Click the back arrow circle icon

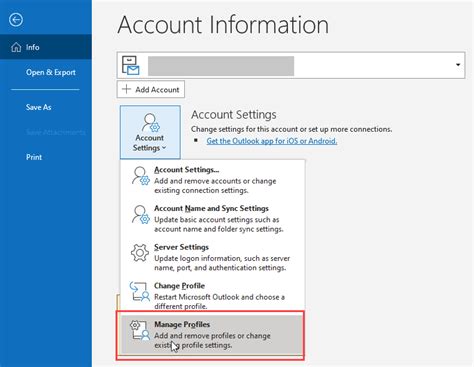click(x=16, y=20)
